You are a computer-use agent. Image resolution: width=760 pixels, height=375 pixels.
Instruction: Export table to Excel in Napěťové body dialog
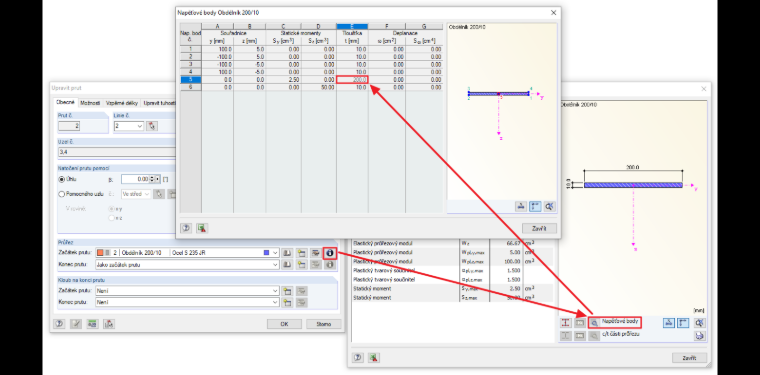[x=202, y=228]
